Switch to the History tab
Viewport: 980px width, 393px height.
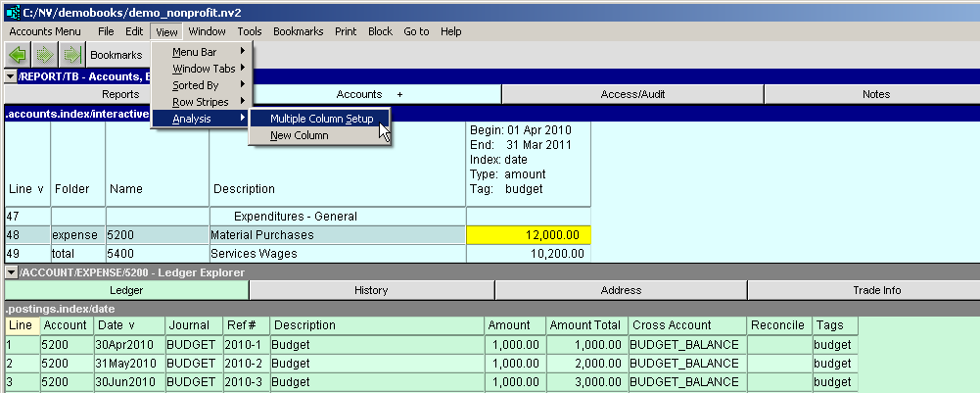point(371,290)
